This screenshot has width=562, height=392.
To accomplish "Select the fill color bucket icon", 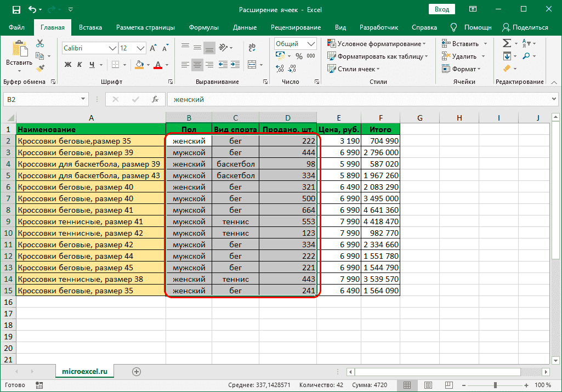I will tap(139, 65).
